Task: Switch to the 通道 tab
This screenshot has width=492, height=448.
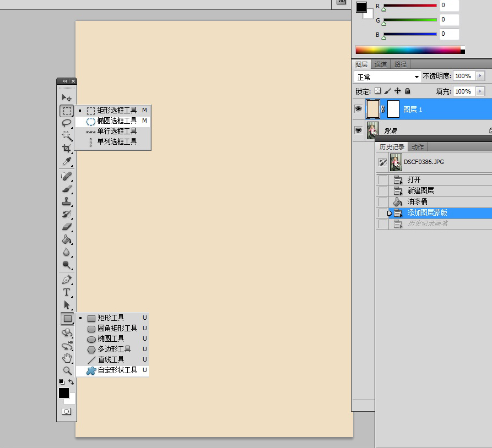Action: click(381, 64)
